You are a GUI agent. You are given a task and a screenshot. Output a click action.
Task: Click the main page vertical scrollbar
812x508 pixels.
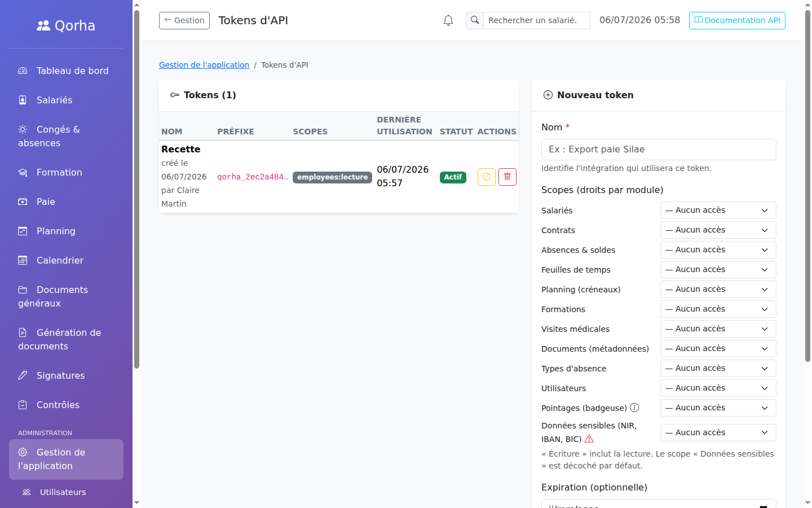click(807, 186)
